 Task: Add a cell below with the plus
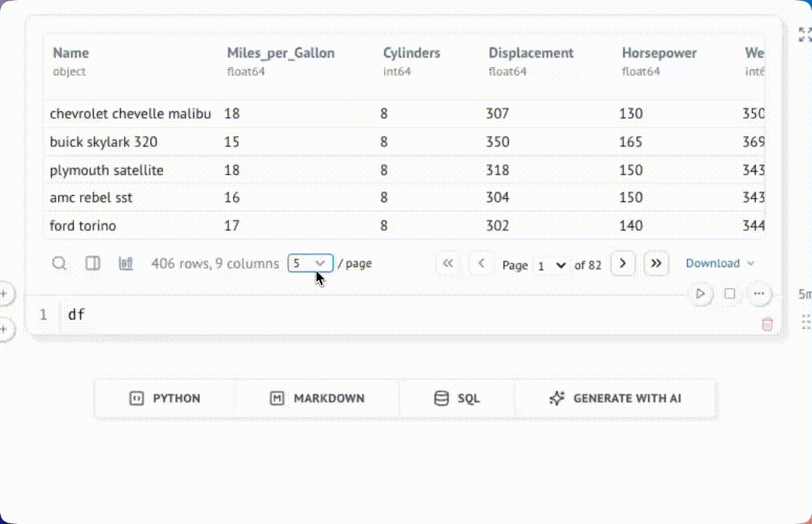point(4,329)
